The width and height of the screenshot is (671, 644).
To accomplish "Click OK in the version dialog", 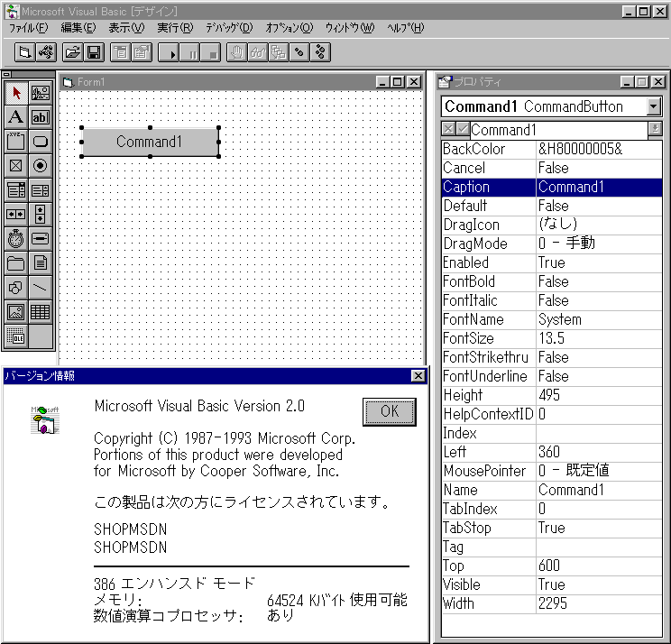I will (390, 411).
